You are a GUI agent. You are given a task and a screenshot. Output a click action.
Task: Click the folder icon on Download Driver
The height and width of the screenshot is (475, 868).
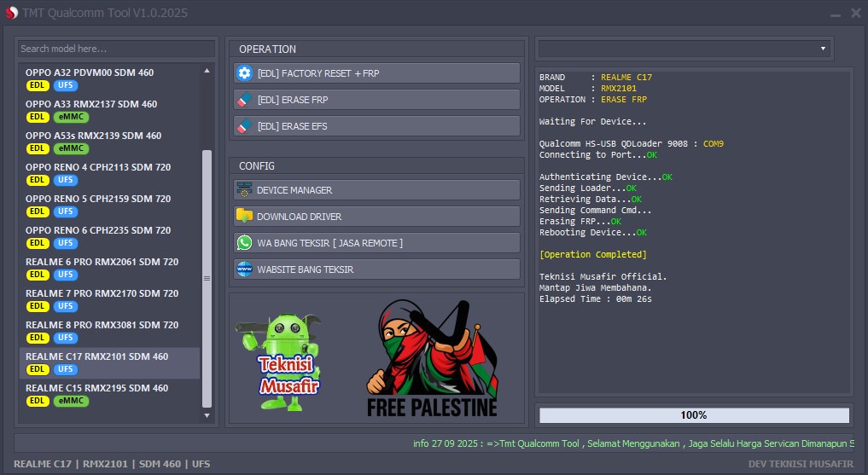[244, 217]
